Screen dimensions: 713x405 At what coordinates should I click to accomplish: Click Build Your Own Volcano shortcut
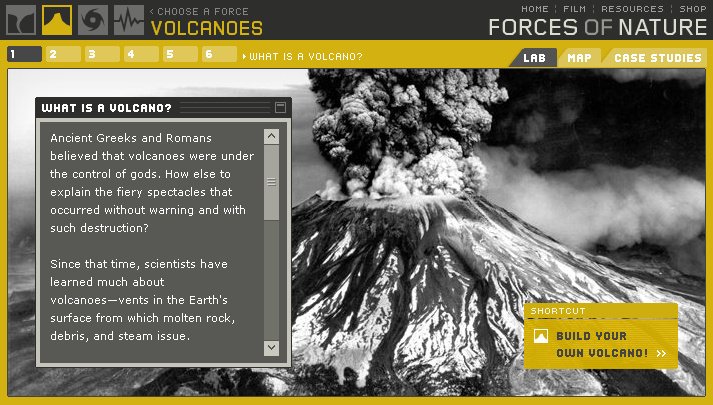point(602,344)
